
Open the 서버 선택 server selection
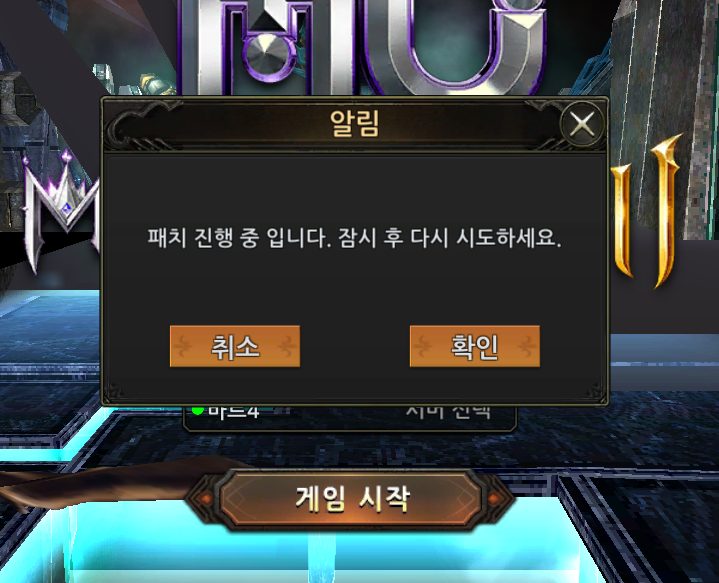(x=448, y=412)
